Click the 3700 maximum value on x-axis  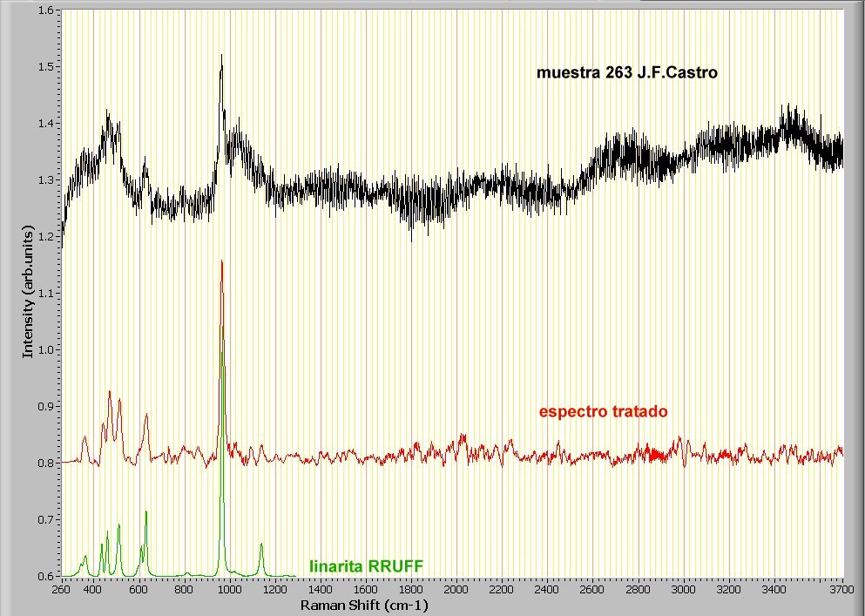pyautogui.click(x=842, y=590)
